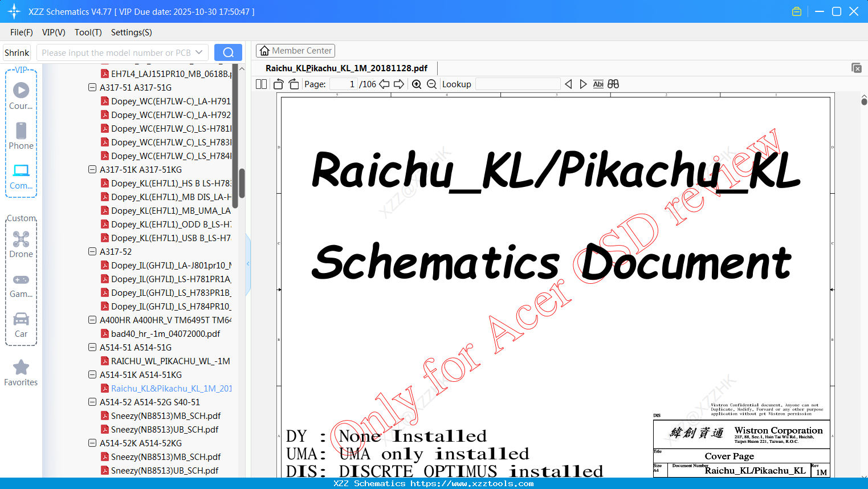Image resolution: width=868 pixels, height=489 pixels.
Task: Click the PDF viewer scrollbar thumb
Action: click(x=864, y=101)
